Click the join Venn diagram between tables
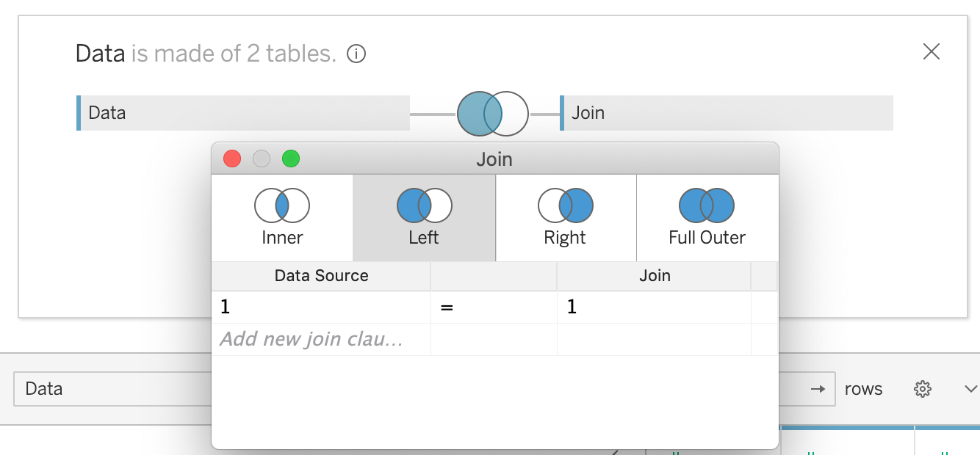This screenshot has width=980, height=455. tap(492, 114)
